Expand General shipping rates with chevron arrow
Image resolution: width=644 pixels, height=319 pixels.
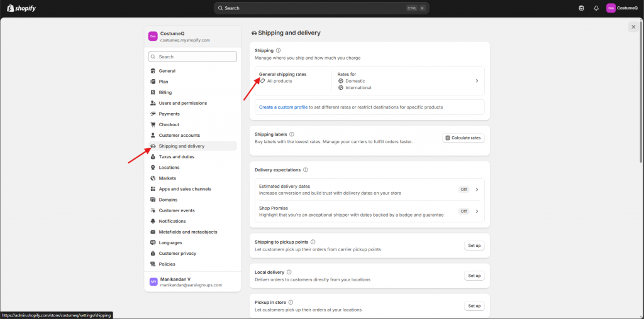[477, 81]
